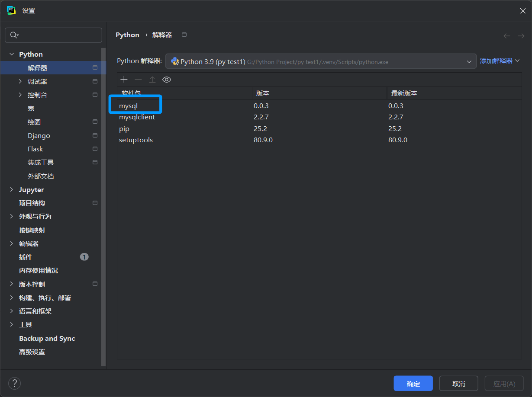The height and width of the screenshot is (397, 532).
Task: Click the project icon on 集成工具 row
Action: (x=95, y=162)
